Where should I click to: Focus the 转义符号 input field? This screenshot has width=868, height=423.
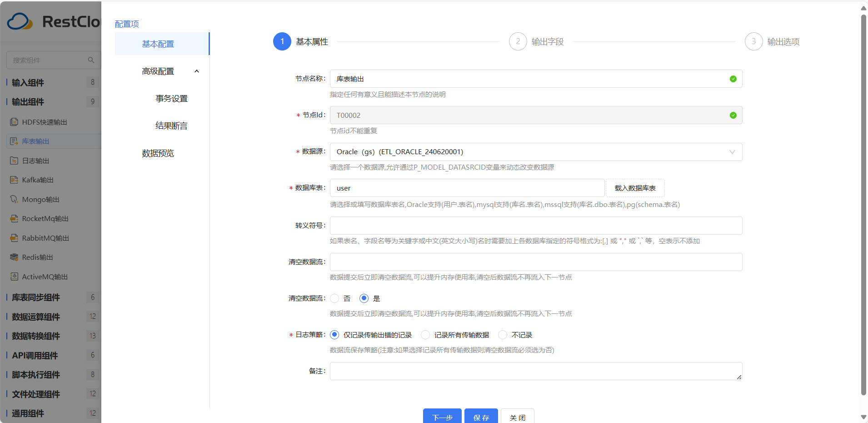536,226
